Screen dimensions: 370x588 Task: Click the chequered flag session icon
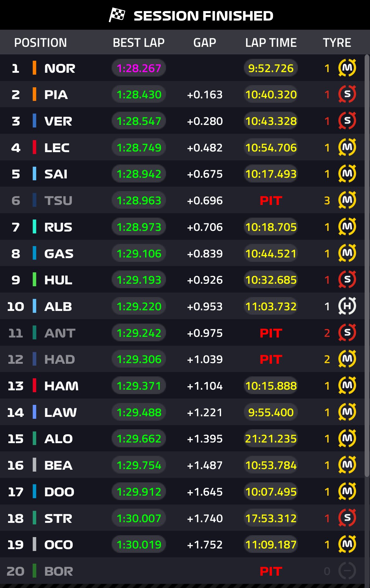pyautogui.click(x=117, y=15)
